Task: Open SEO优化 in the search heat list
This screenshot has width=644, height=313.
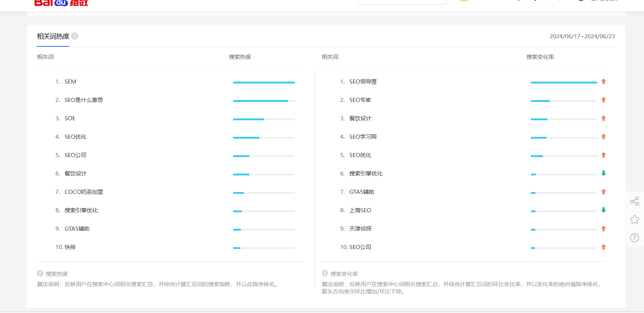Action: tap(75, 137)
